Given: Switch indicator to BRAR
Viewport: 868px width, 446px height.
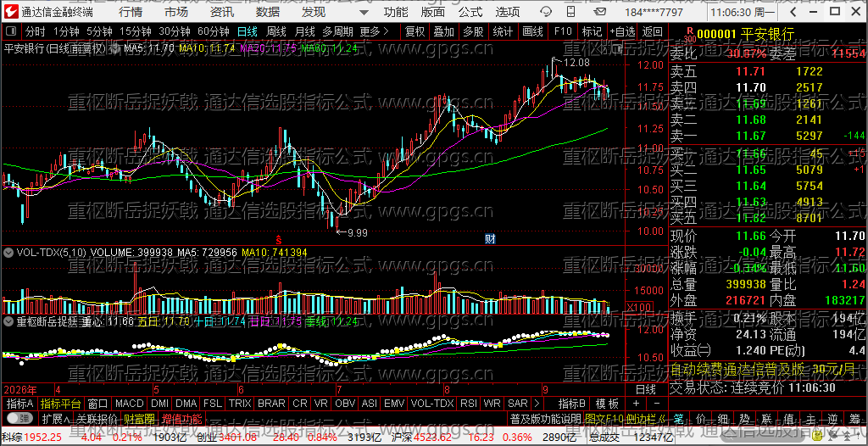Looking at the screenshot, I should coord(271,404).
